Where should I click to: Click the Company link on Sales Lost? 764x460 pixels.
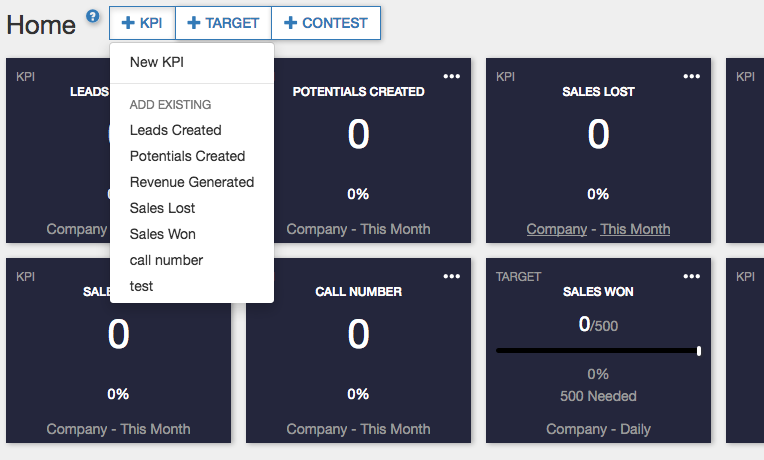pyautogui.click(x=556, y=229)
